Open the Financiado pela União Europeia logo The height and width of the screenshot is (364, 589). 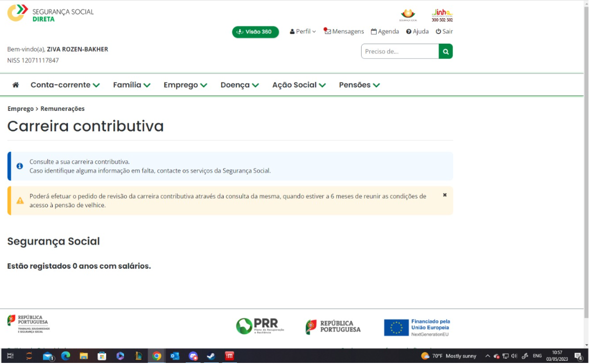(x=418, y=326)
